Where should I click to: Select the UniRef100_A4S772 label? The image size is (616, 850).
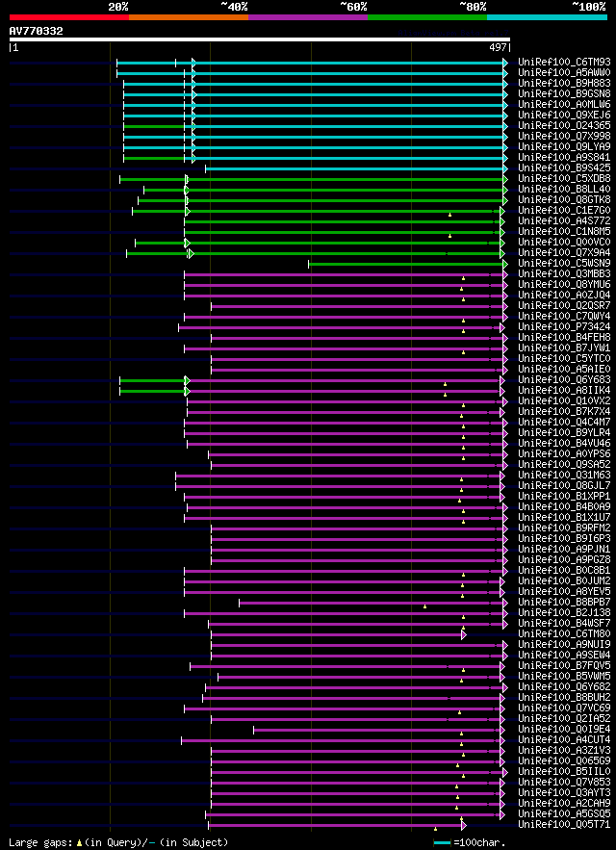coord(564,221)
